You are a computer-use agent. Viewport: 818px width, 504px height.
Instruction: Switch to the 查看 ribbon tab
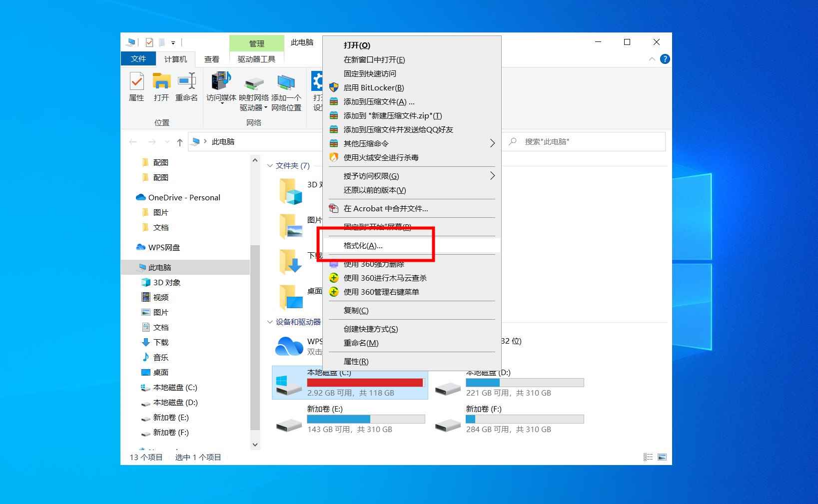(212, 58)
